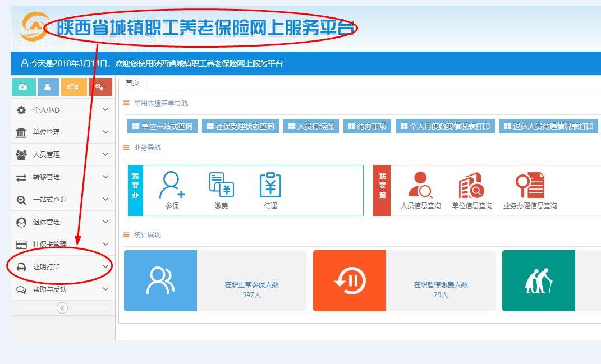The width and height of the screenshot is (601, 364).
Task: Click the blue 在职正常参保人数 people tile
Action: (x=160, y=280)
